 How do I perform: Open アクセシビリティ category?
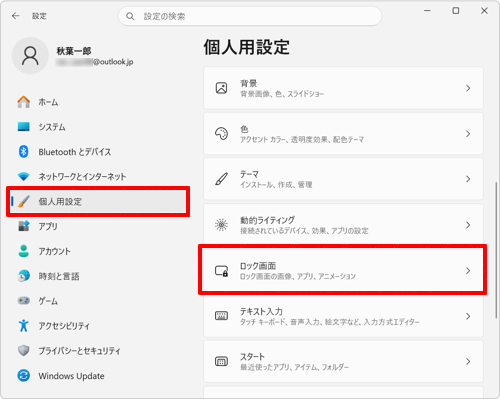click(98, 326)
